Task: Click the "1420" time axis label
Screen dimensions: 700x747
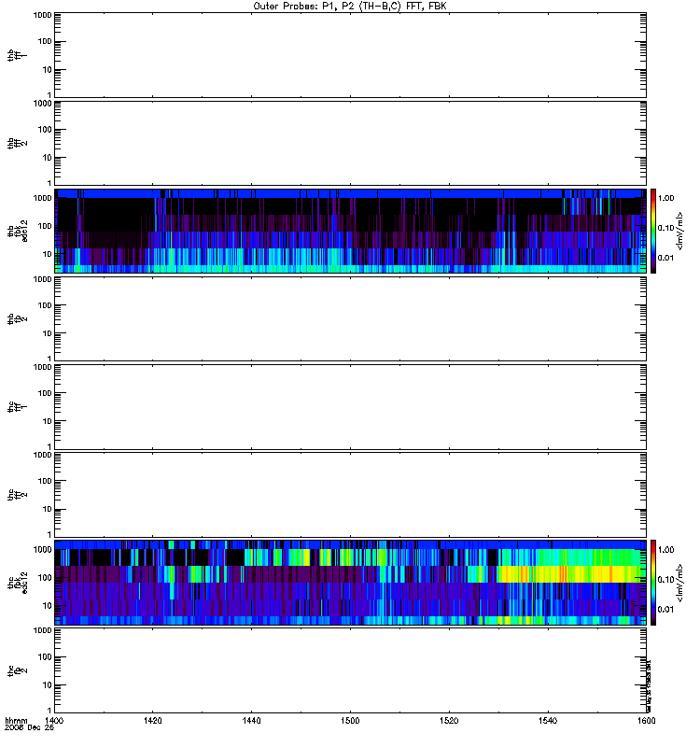Action: point(152,720)
